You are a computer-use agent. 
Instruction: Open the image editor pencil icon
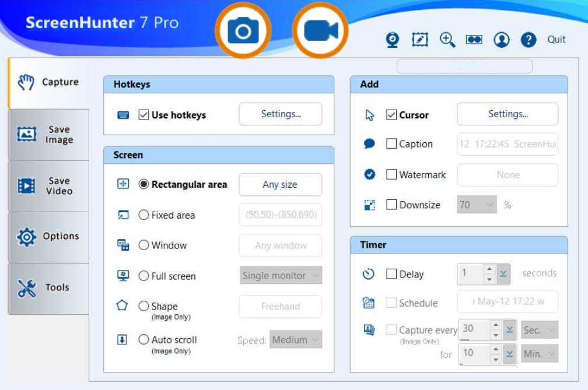pos(419,40)
